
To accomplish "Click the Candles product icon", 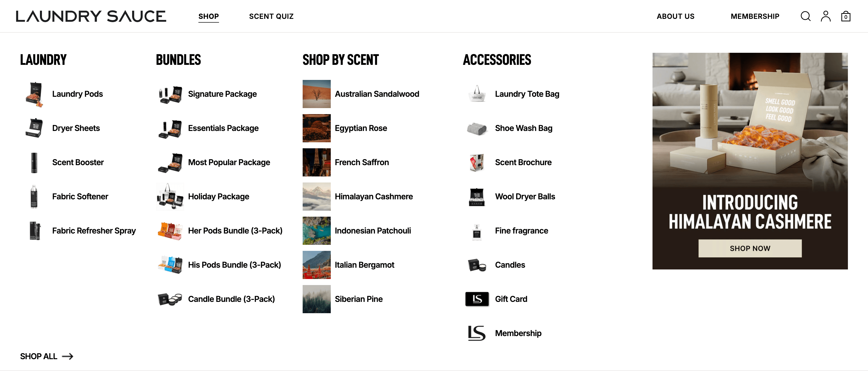I will (476, 265).
